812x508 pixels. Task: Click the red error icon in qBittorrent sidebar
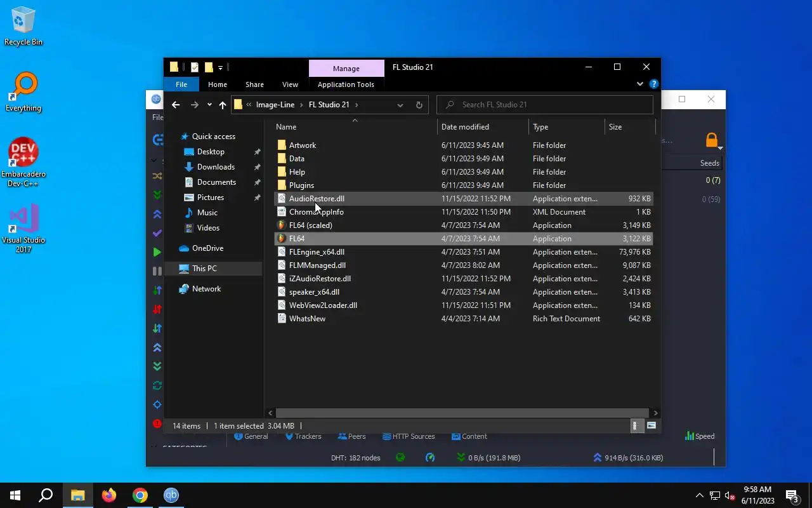coord(157,424)
